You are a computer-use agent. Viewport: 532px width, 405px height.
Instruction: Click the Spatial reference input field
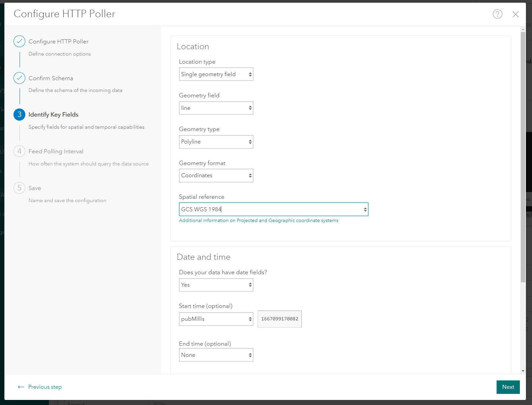(x=270, y=209)
